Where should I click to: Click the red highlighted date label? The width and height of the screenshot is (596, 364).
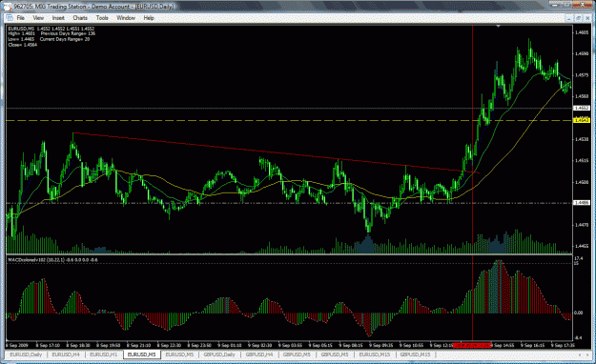[x=473, y=345]
